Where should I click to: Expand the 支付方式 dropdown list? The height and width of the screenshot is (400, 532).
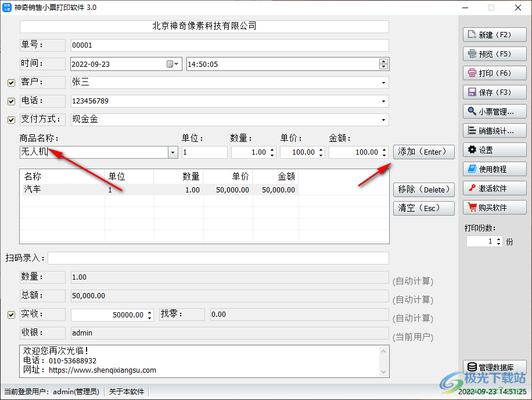pos(383,120)
